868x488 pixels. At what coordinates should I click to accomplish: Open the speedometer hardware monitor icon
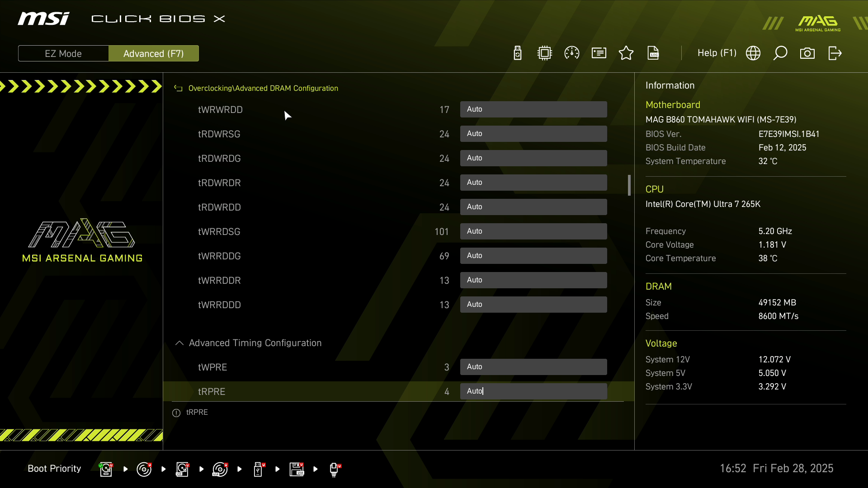click(572, 53)
